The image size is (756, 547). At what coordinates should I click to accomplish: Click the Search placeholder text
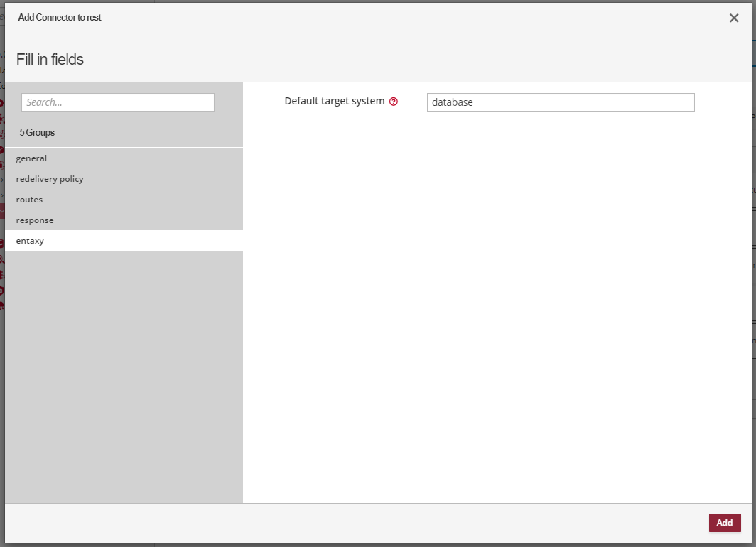coord(45,102)
